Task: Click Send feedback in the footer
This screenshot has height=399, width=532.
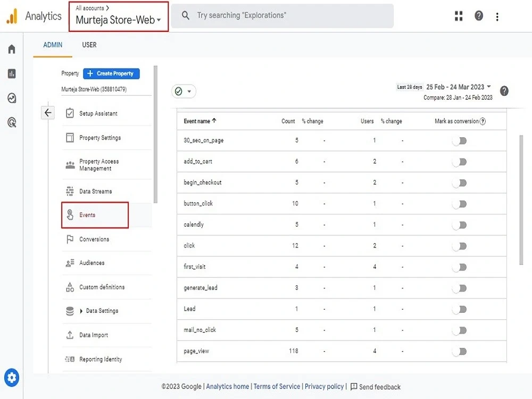Action: 375,386
